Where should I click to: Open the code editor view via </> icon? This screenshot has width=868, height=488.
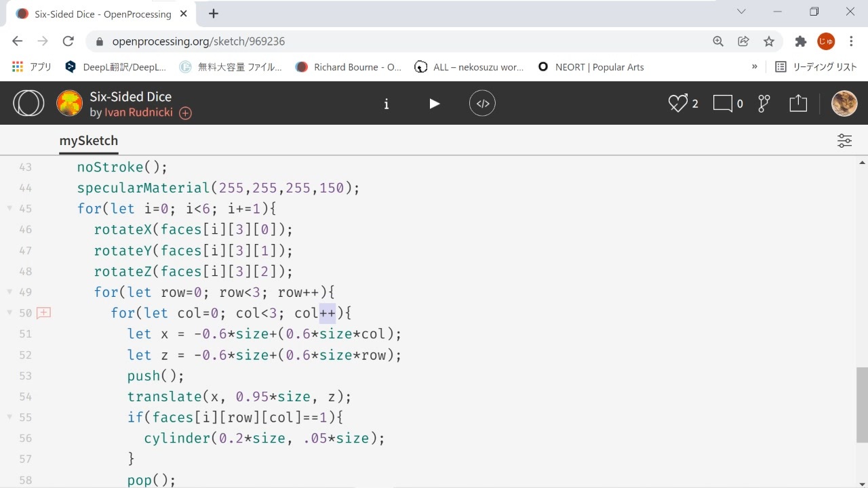[482, 103]
